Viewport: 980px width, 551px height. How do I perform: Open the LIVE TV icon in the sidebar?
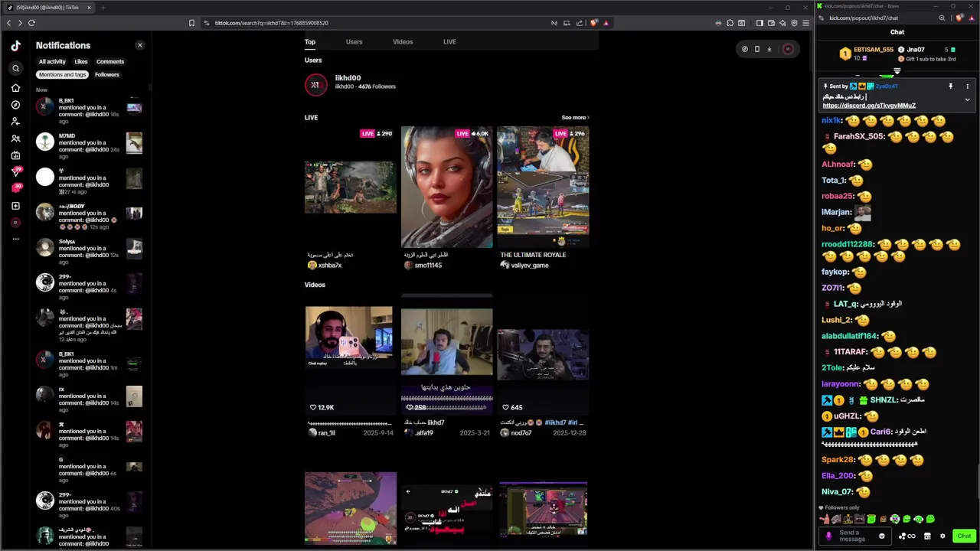click(x=15, y=155)
